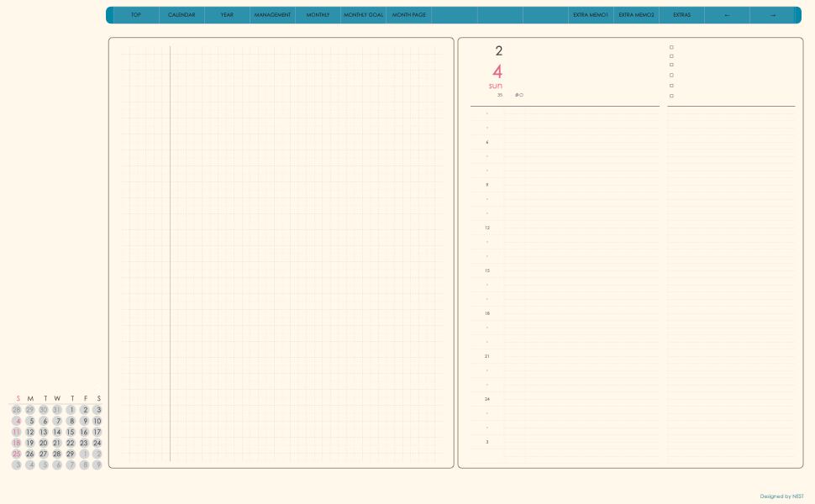Jump to the MONTHLY tab
Image resolution: width=815 pixels, height=504 pixels.
coord(318,15)
